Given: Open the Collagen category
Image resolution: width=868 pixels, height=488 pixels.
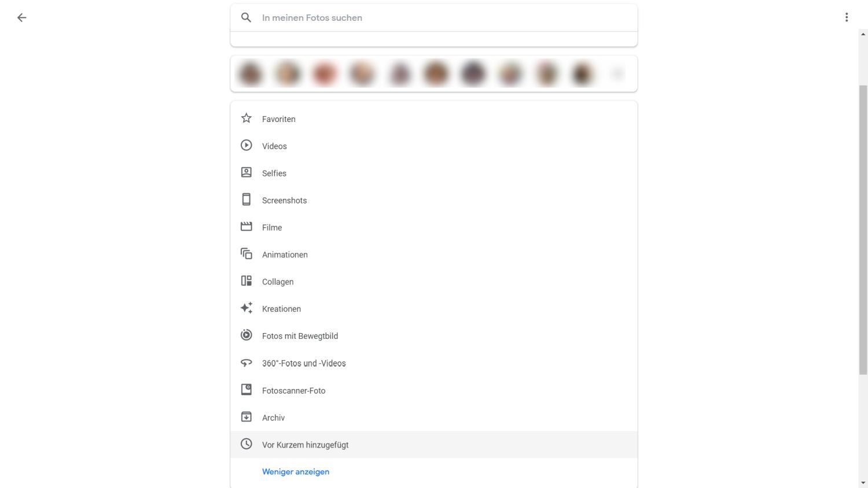Looking at the screenshot, I should tap(278, 282).
